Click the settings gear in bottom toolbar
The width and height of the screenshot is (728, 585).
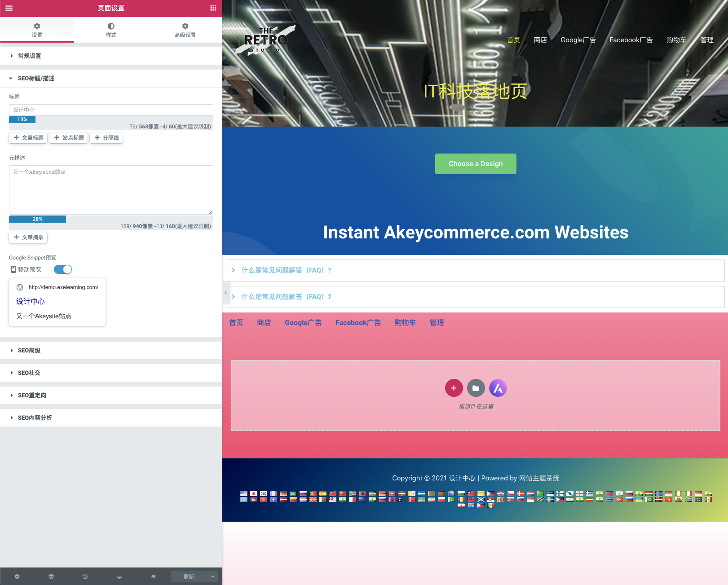tap(17, 576)
